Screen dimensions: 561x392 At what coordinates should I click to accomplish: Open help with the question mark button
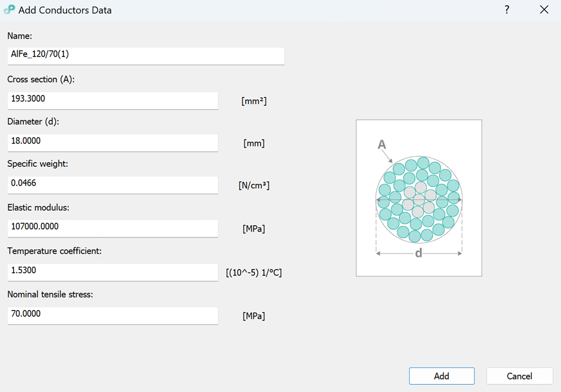507,10
